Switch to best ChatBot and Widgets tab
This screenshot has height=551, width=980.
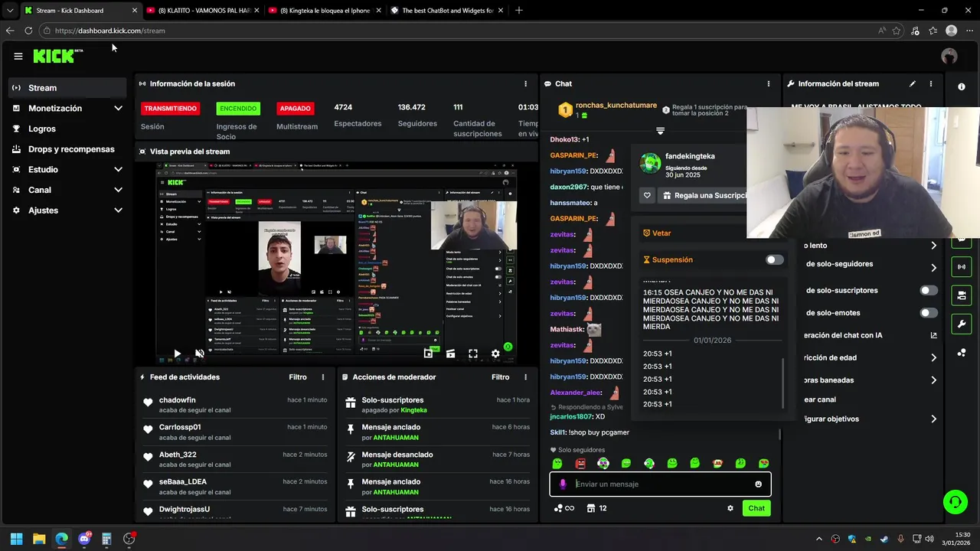[x=446, y=11]
